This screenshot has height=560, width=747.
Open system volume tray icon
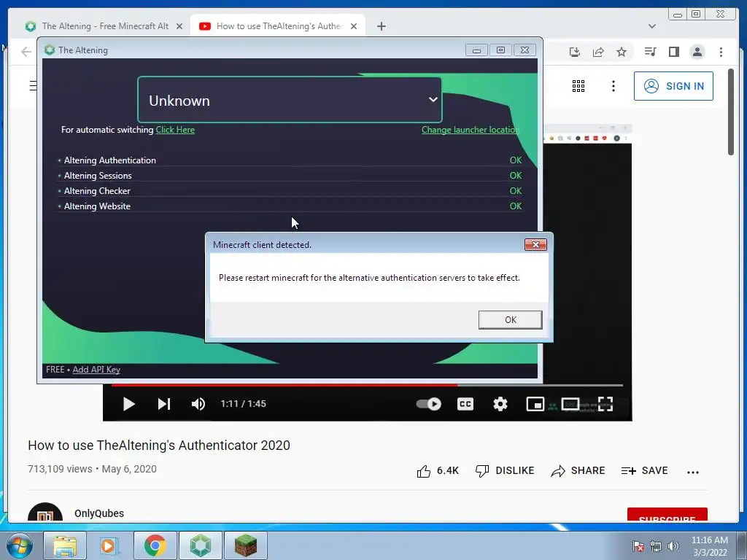tap(673, 546)
